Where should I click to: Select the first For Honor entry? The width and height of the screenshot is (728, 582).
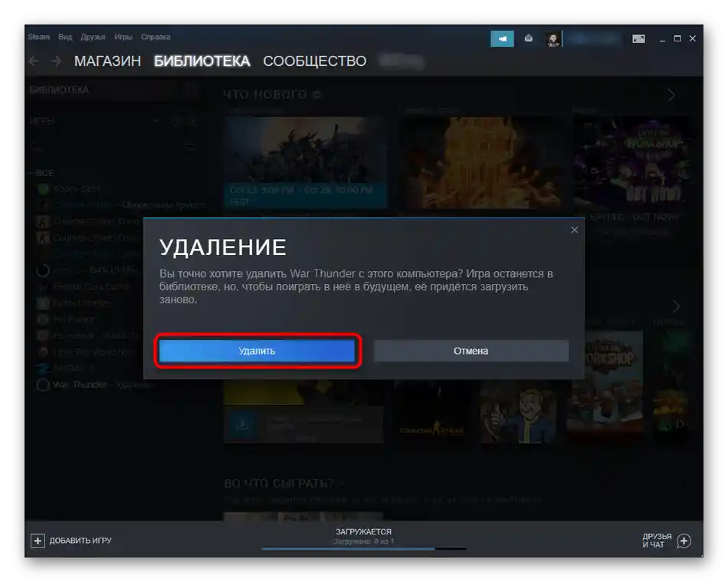pos(74,319)
